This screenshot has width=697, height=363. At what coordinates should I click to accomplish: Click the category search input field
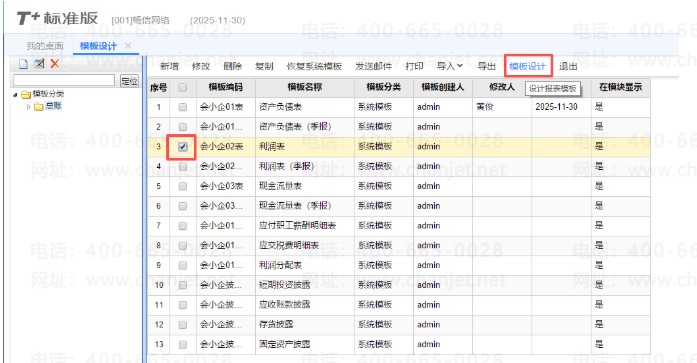click(x=64, y=80)
